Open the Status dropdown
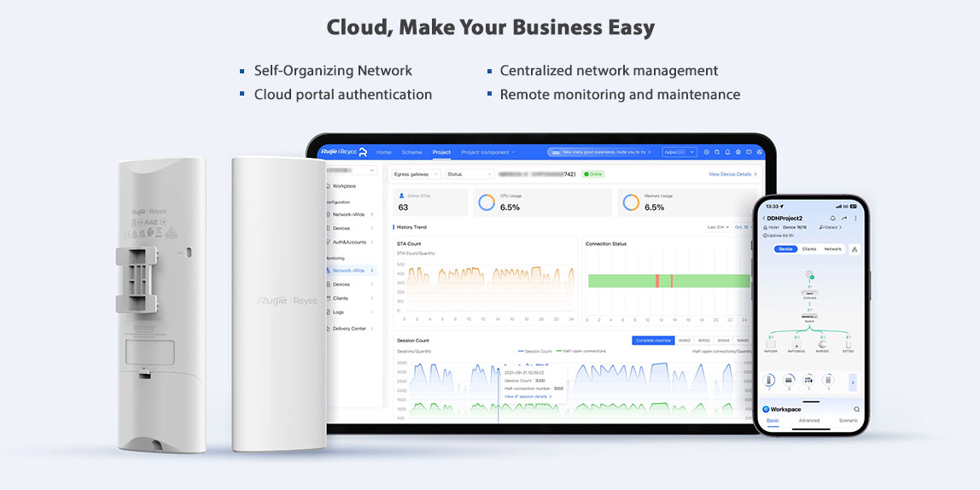 466,174
